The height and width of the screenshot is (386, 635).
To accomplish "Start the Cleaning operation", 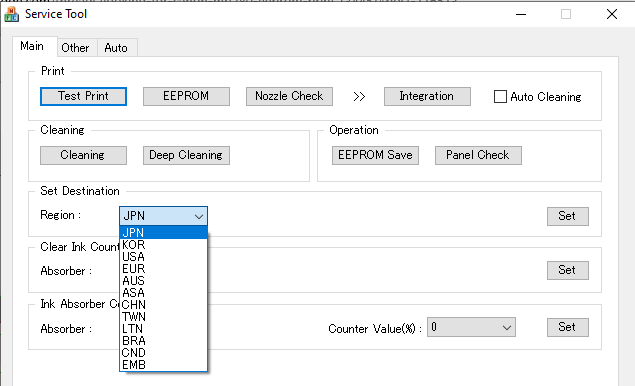I will pos(83,156).
